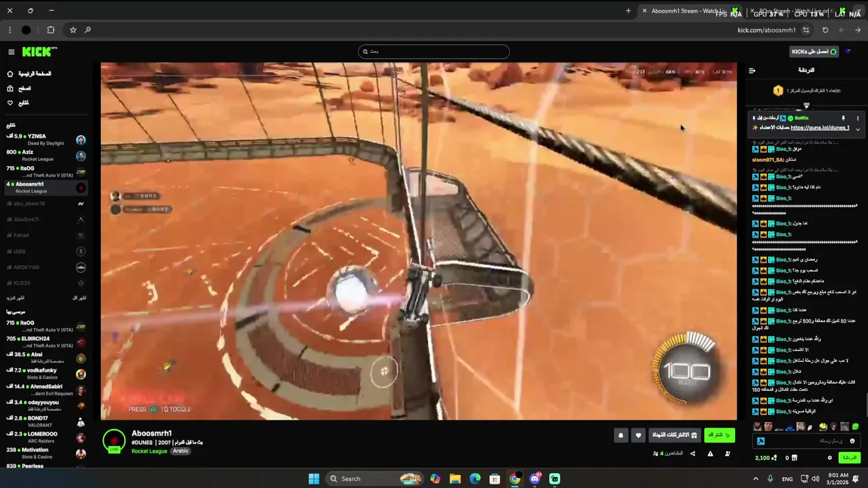Open the stream share icon
868x488 pixels.
692,453
